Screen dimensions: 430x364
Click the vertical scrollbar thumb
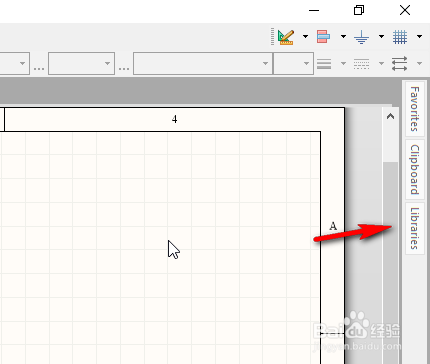tap(390, 263)
